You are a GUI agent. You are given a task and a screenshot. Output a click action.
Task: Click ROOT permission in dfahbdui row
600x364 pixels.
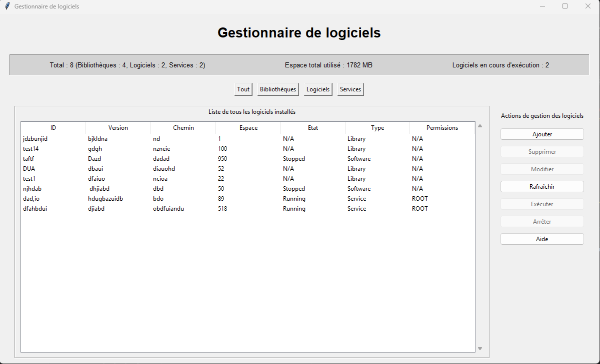tap(420, 209)
